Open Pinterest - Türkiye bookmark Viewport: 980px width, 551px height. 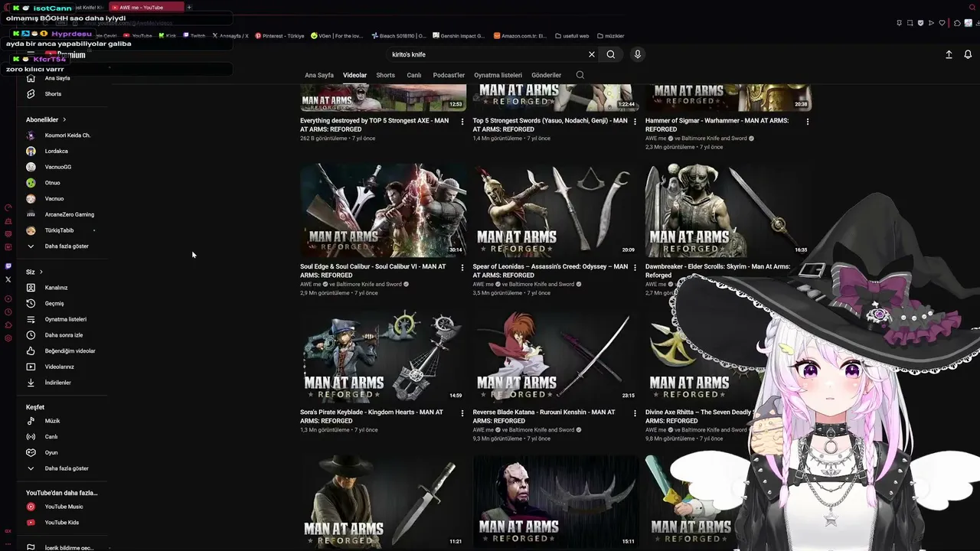[x=279, y=36]
